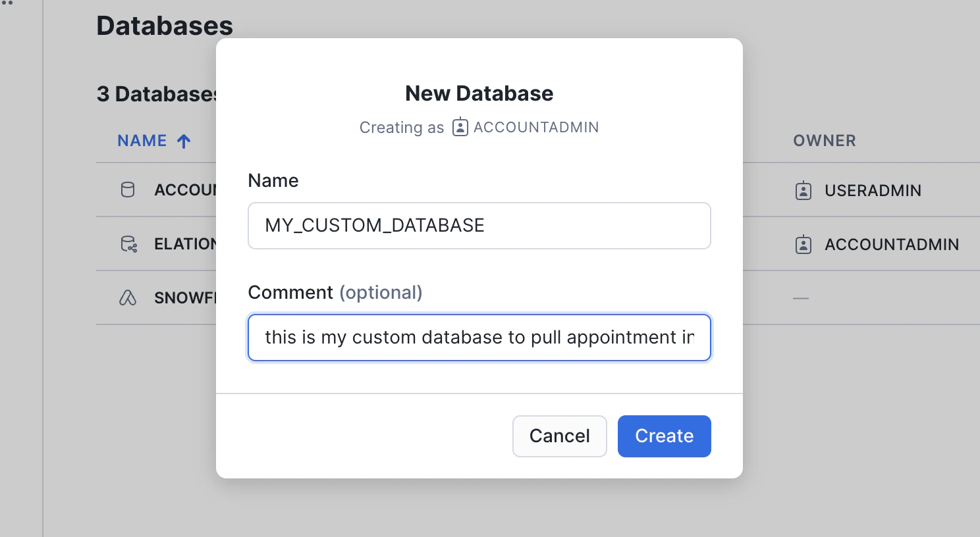Click the Snowflake icon beside SNOWFL row
The height and width of the screenshot is (537, 980).
coord(128,298)
